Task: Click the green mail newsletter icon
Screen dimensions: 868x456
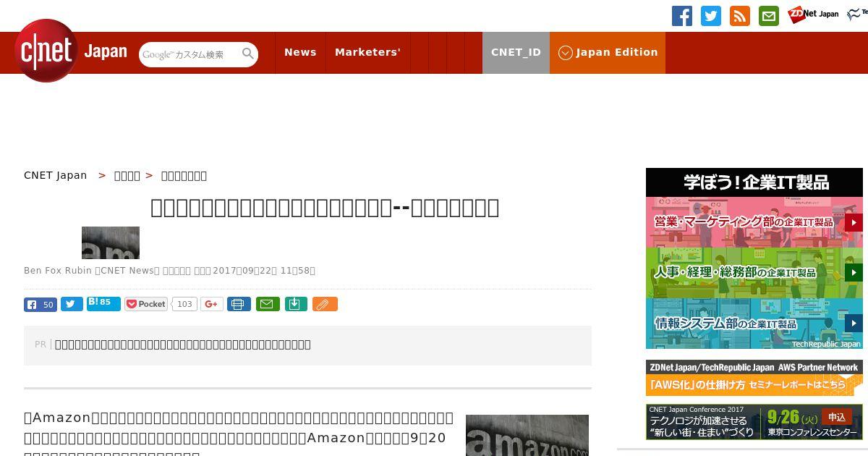Action: [769, 16]
